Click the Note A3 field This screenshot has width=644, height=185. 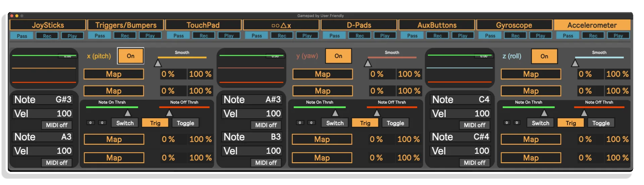tap(43, 137)
